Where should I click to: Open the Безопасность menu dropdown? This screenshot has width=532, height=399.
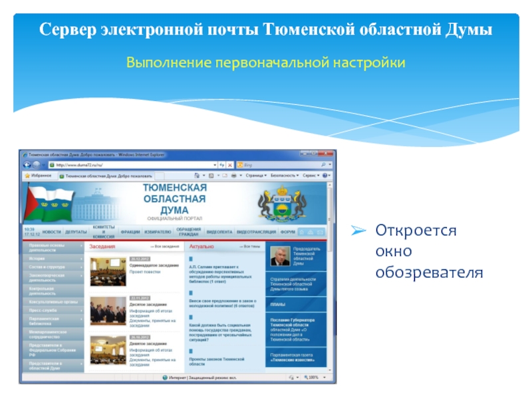pyautogui.click(x=285, y=176)
